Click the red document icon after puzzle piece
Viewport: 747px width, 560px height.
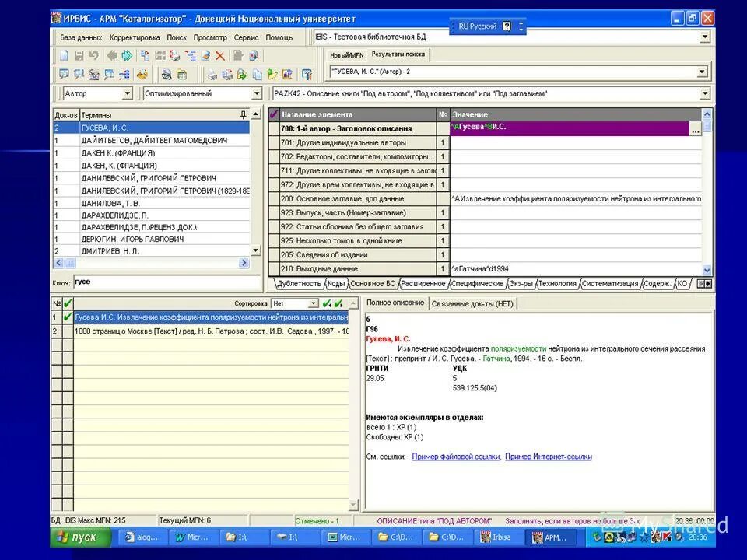tap(253, 56)
